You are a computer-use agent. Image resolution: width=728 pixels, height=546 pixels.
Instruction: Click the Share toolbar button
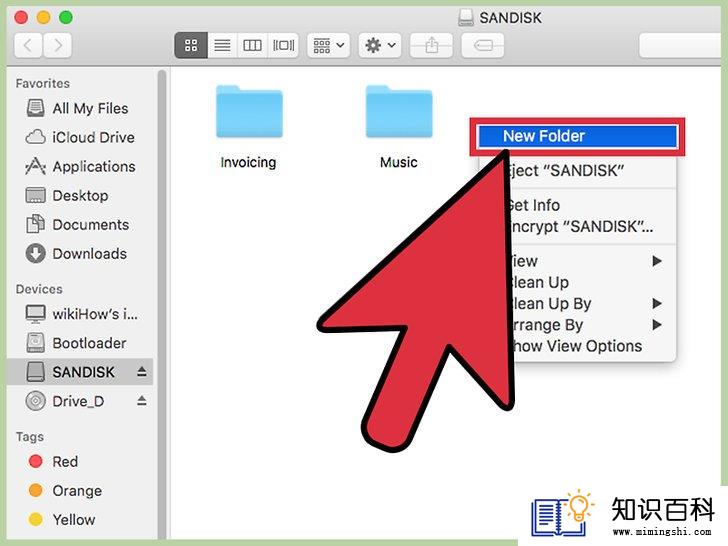(x=431, y=45)
